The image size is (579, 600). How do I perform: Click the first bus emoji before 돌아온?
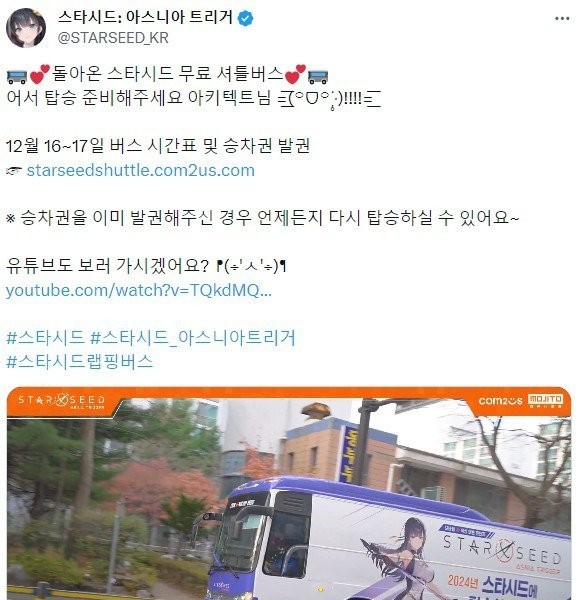17,77
